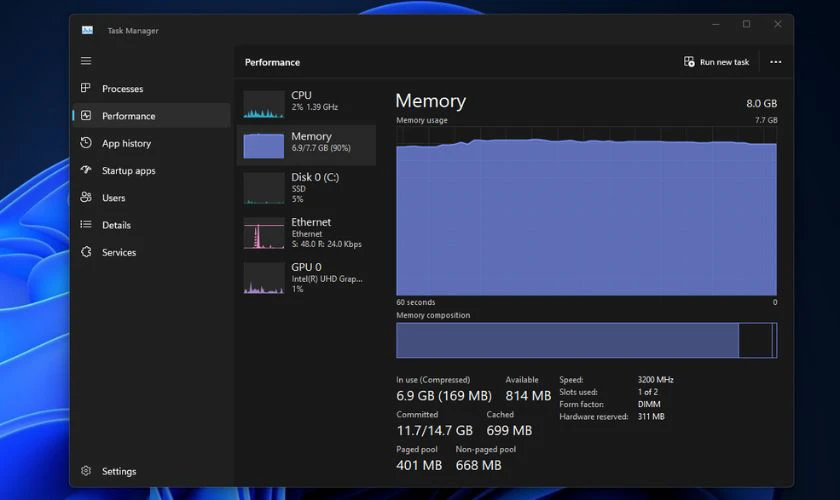This screenshot has height=500, width=840.
Task: Open the Processes page
Action: click(122, 88)
